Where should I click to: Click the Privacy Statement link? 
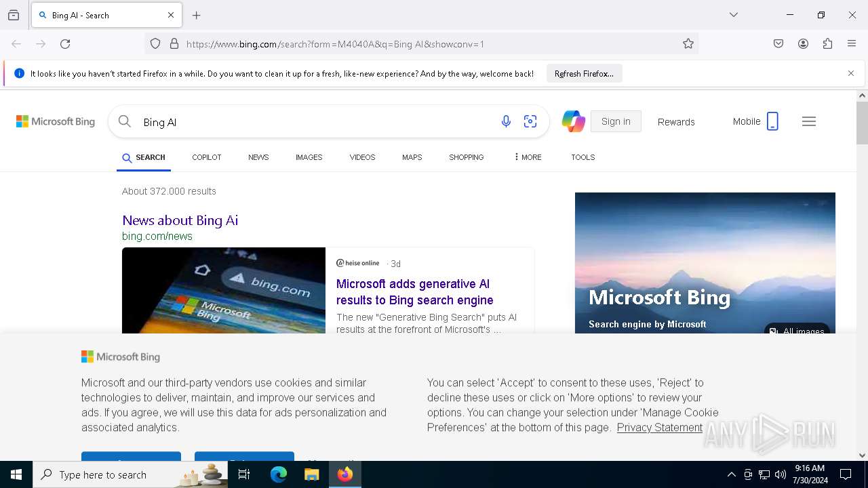coord(659,428)
